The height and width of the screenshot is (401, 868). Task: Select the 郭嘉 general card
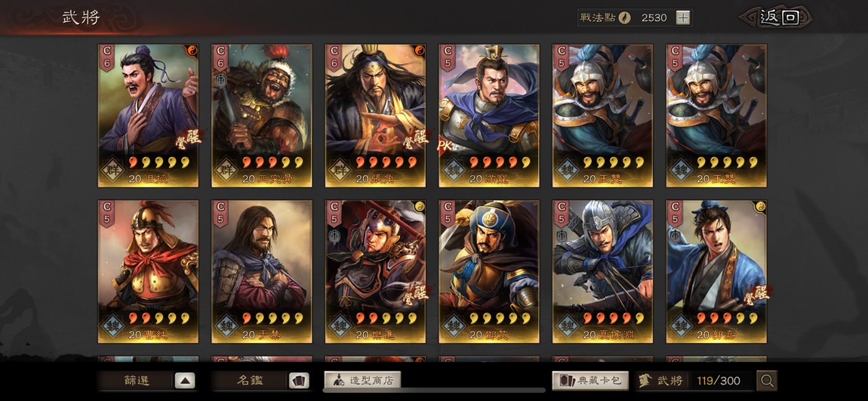click(x=716, y=272)
